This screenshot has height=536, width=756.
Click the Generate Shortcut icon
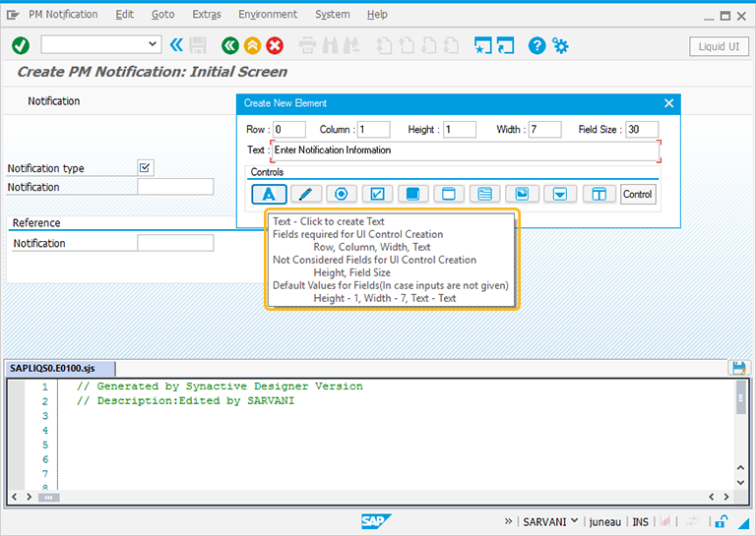pos(506,46)
